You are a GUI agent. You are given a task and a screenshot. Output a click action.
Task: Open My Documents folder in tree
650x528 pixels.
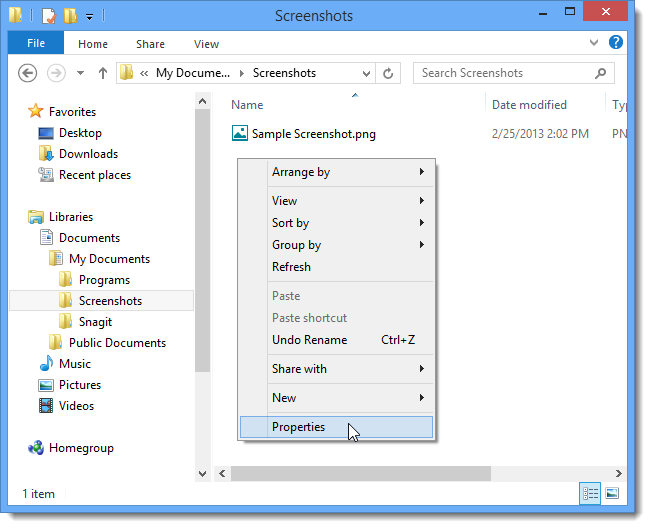109,259
